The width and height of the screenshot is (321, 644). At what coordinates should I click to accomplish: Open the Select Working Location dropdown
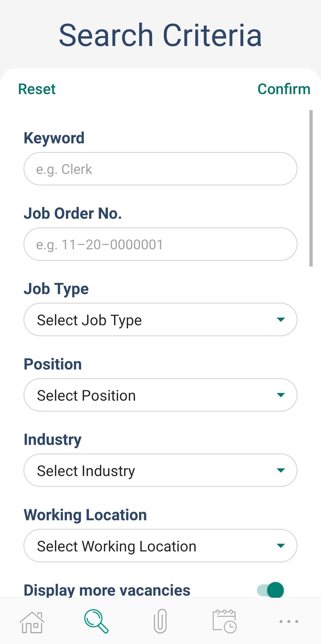coord(149,546)
